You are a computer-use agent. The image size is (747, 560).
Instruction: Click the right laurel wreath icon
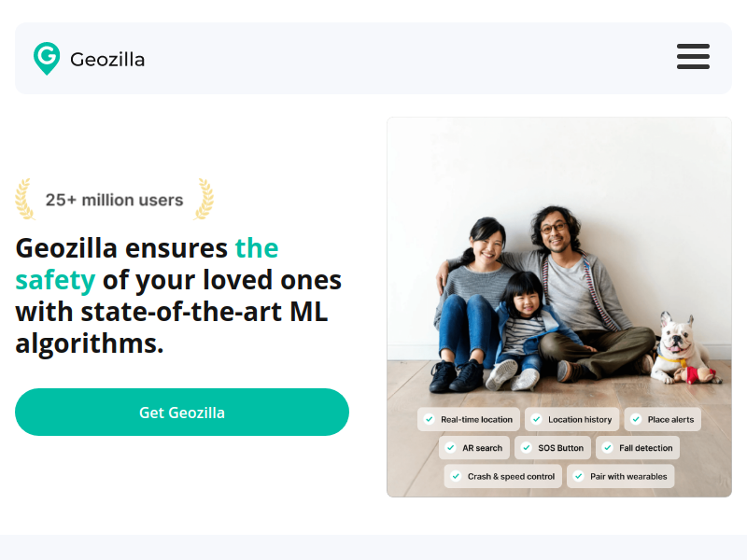click(204, 199)
